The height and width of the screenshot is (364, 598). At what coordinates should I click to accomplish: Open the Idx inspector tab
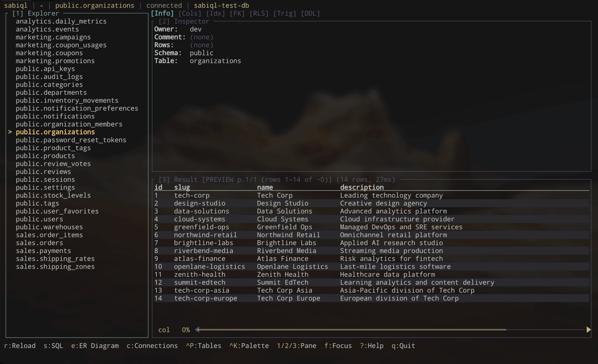tap(215, 13)
